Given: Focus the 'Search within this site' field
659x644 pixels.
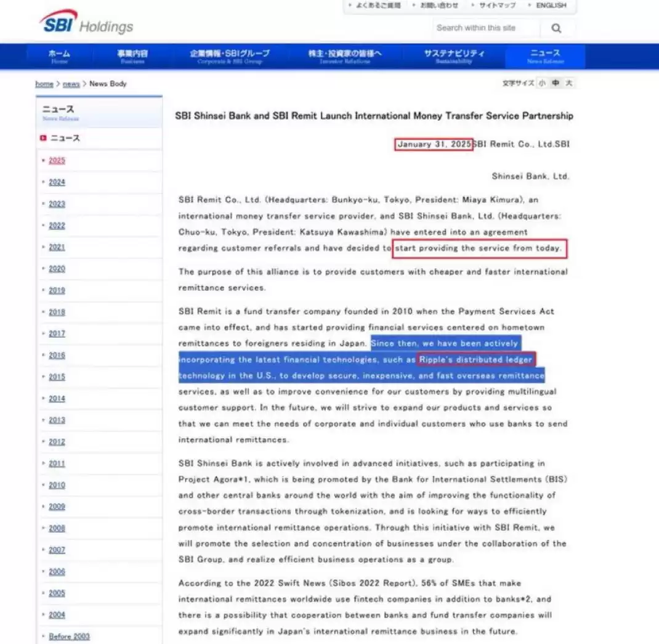Looking at the screenshot, I should point(487,28).
